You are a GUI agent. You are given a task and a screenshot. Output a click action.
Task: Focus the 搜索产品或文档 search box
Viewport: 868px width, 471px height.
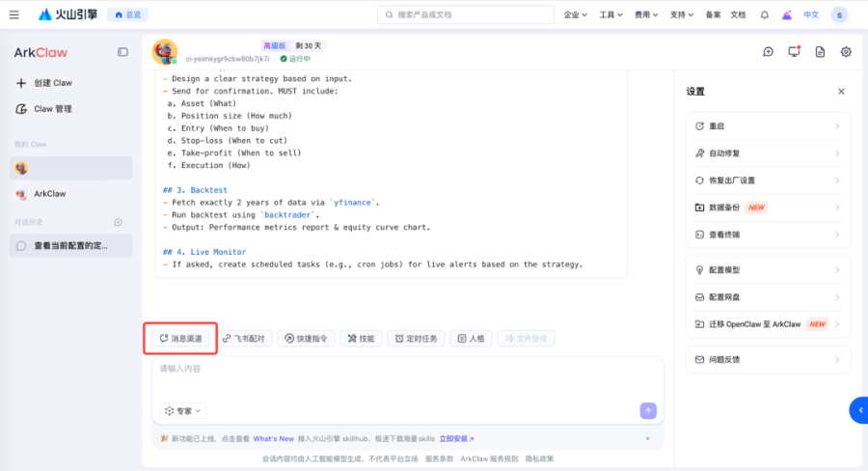click(466, 15)
